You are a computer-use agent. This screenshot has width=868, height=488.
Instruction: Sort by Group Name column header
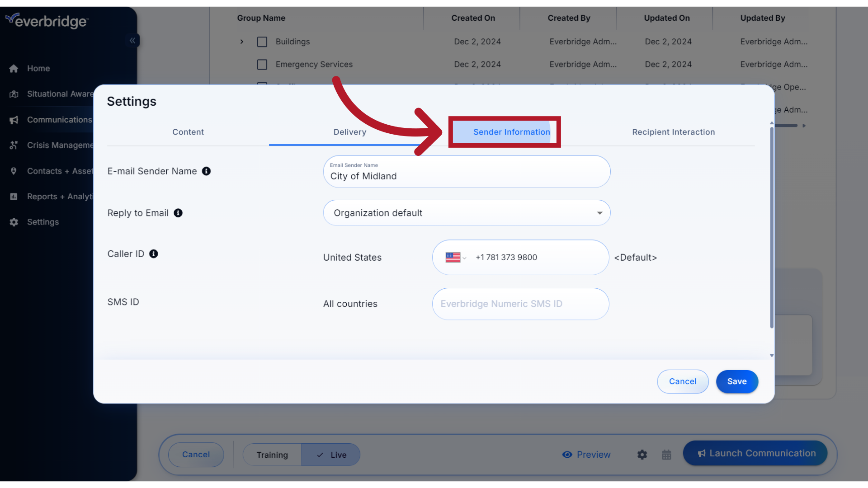261,18
